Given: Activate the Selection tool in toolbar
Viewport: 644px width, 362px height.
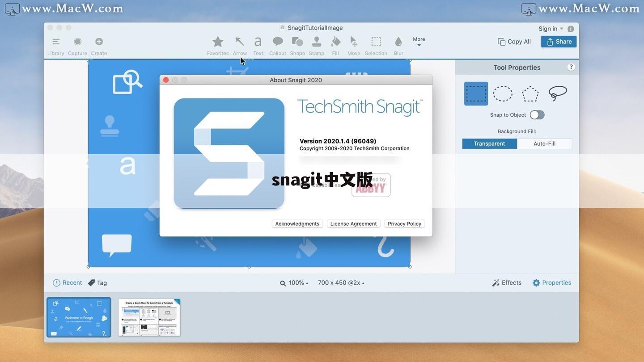Looking at the screenshot, I should 376,42.
